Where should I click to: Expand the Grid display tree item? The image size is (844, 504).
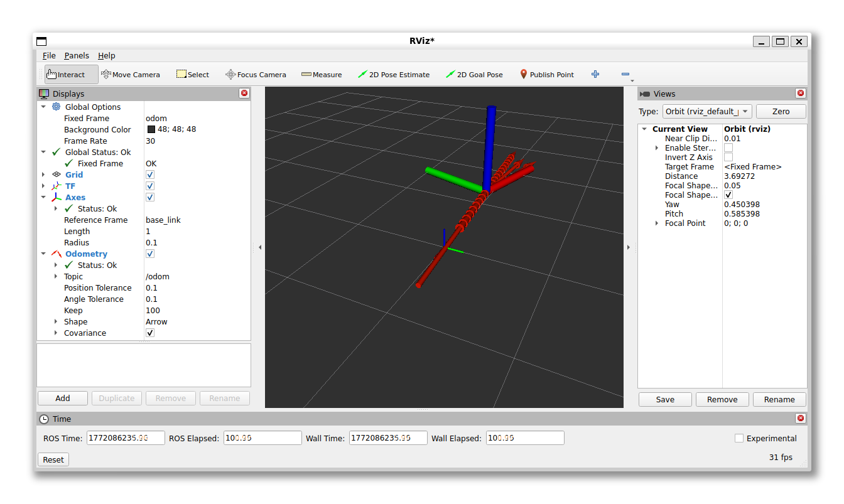(43, 175)
